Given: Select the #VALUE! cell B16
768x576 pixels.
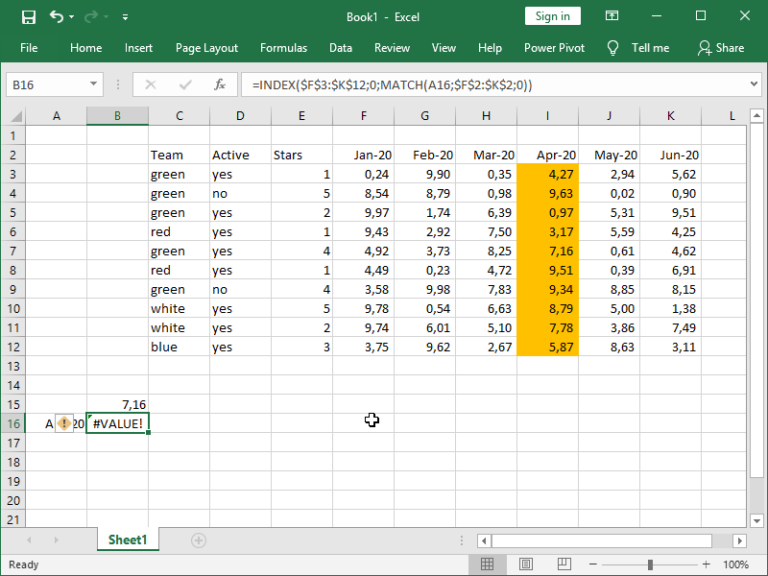Looking at the screenshot, I should pos(118,424).
